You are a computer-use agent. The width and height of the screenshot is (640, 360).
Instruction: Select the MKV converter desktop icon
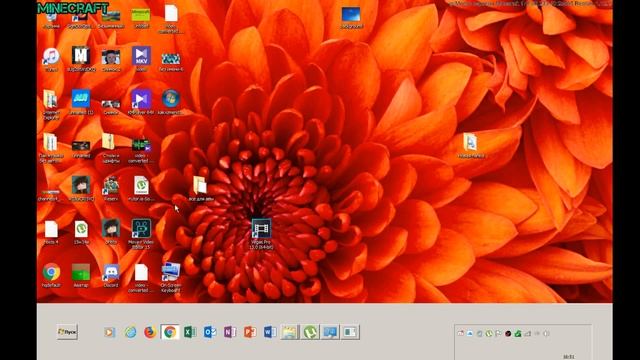tap(141, 59)
